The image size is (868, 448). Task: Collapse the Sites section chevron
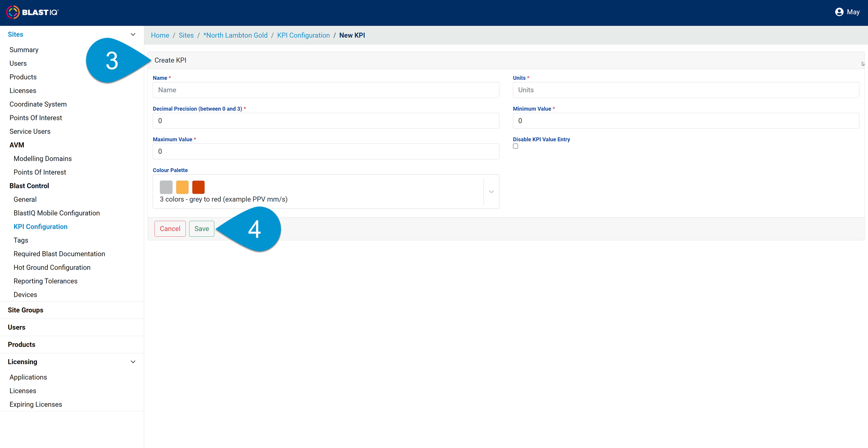pyautogui.click(x=133, y=34)
